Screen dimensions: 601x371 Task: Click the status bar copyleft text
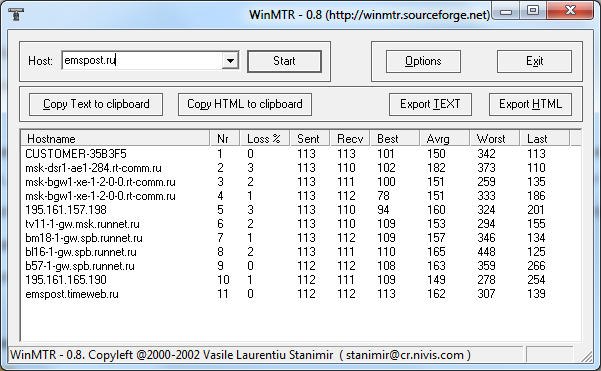pos(240,355)
